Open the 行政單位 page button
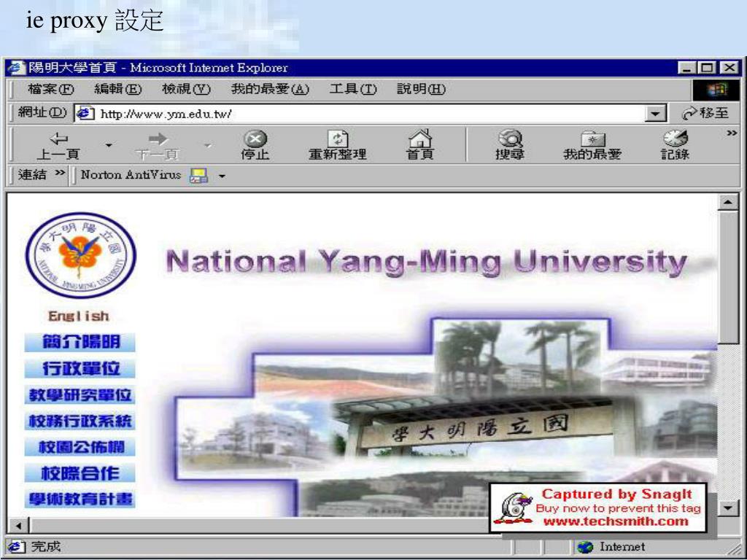Screen dimensions: 747x560 (x=80, y=368)
